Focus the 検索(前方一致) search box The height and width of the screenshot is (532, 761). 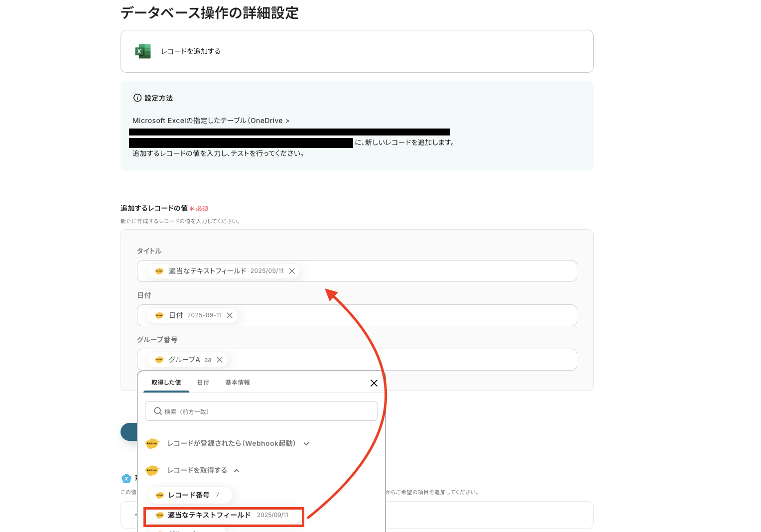point(261,411)
